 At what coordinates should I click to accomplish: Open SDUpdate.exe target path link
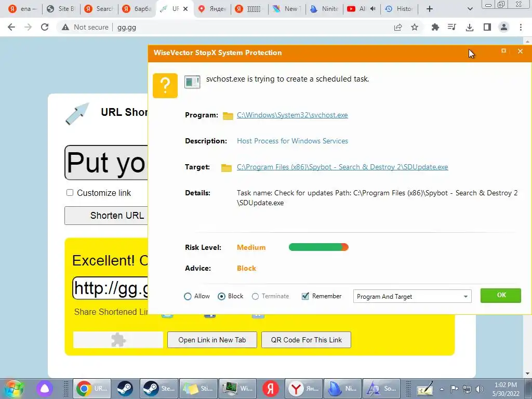click(x=342, y=167)
